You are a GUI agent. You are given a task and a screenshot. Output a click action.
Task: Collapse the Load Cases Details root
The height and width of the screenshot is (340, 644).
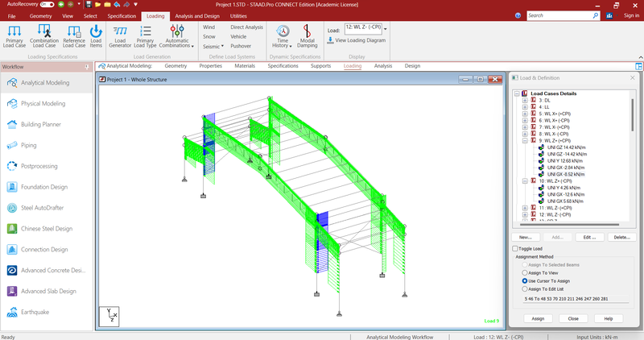517,93
